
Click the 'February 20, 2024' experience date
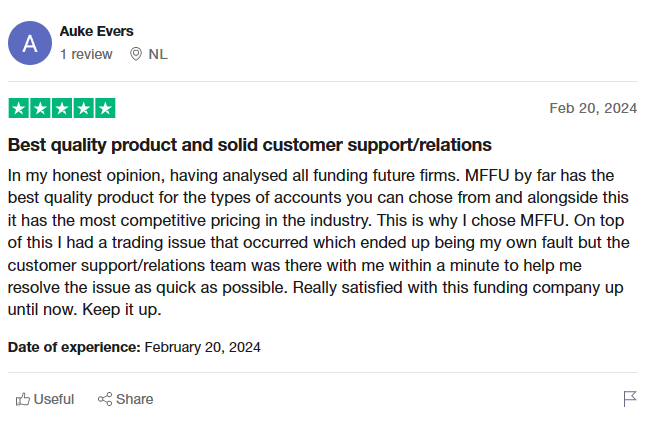tap(202, 347)
